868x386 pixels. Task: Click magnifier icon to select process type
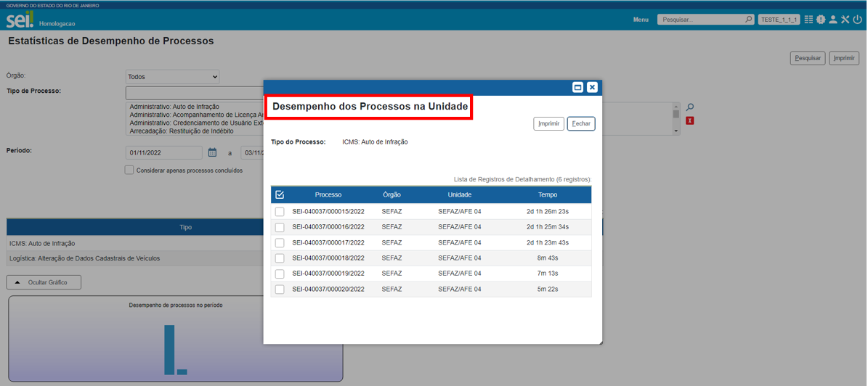pyautogui.click(x=690, y=107)
